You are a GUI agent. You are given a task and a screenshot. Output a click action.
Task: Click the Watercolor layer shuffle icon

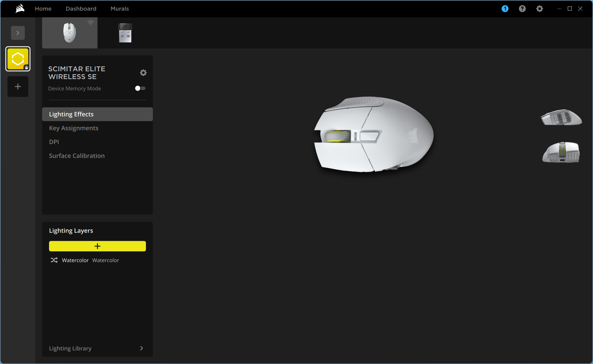(54, 260)
